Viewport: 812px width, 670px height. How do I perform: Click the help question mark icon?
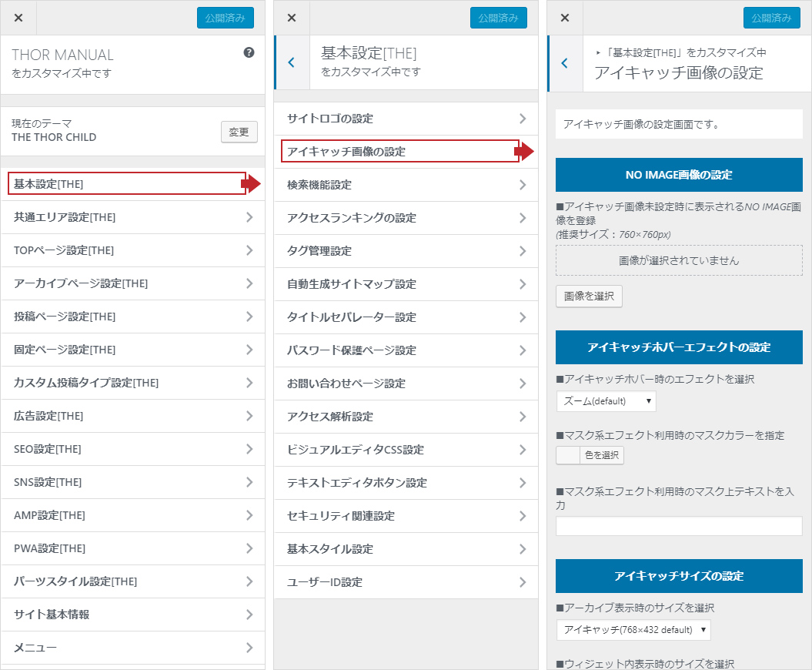tap(249, 53)
